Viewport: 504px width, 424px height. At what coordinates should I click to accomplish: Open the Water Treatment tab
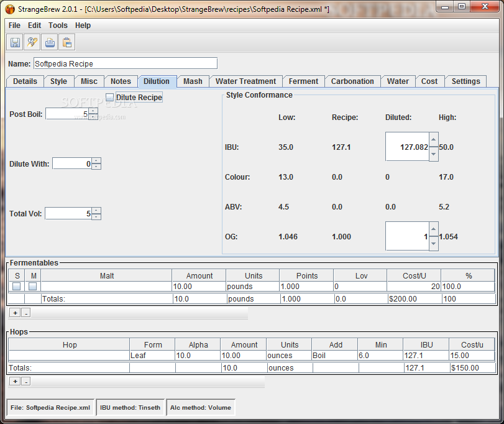coord(245,81)
